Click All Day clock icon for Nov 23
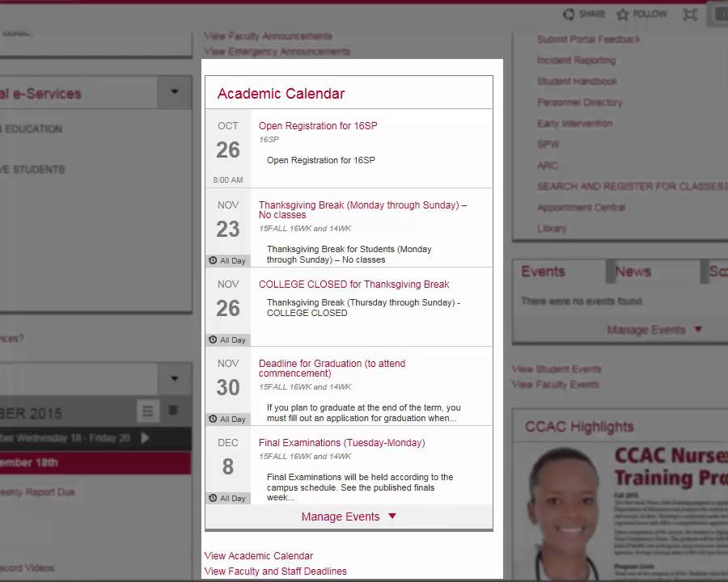 click(x=213, y=260)
